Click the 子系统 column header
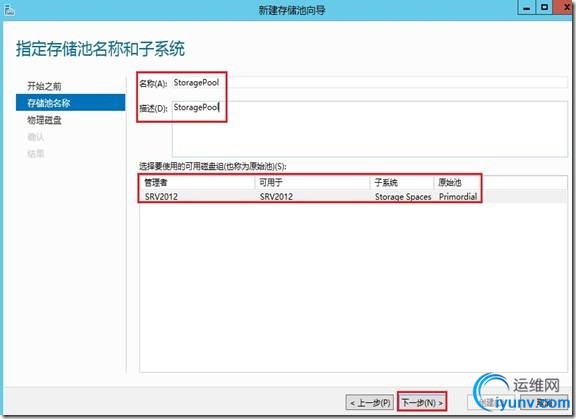 (x=402, y=183)
